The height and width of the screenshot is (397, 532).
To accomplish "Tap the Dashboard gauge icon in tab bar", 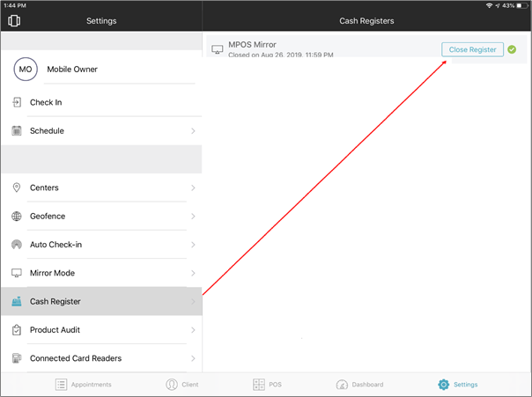I will click(x=342, y=385).
